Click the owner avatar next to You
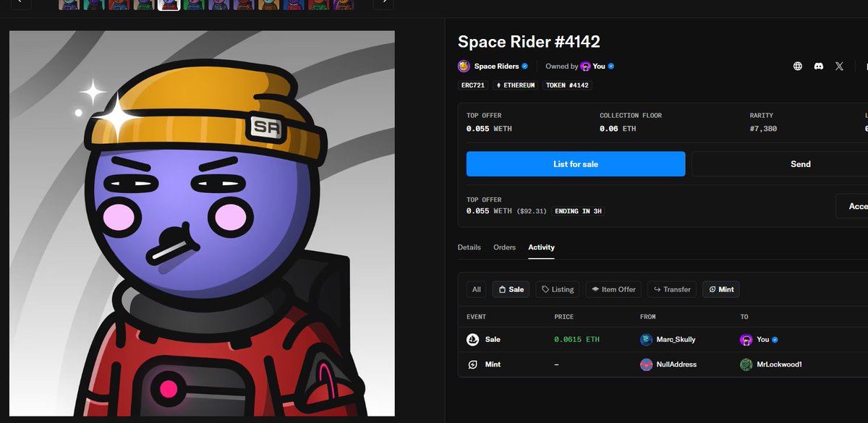 [585, 66]
